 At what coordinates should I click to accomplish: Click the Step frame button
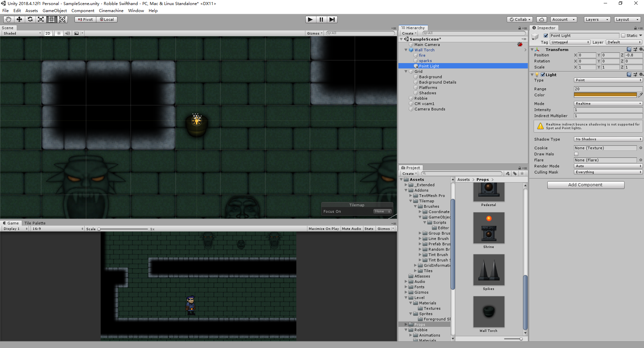[332, 19]
